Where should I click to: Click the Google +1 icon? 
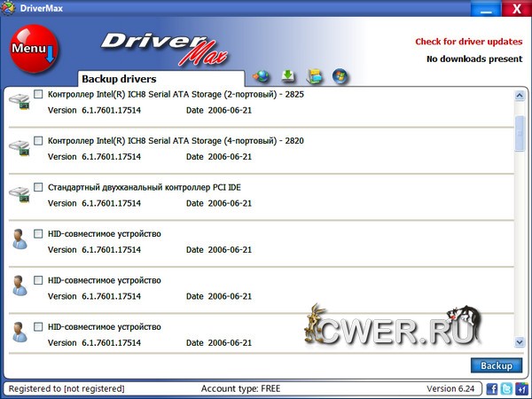click(x=520, y=389)
